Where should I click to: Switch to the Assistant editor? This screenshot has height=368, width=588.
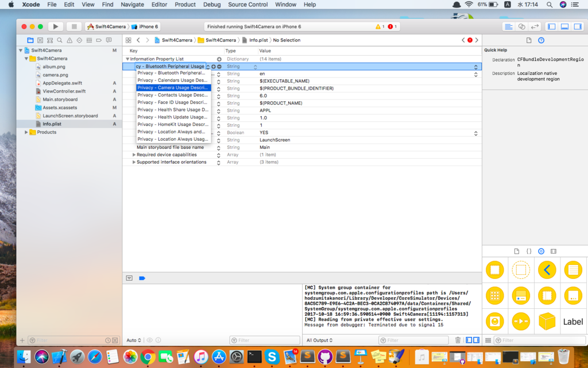point(521,26)
